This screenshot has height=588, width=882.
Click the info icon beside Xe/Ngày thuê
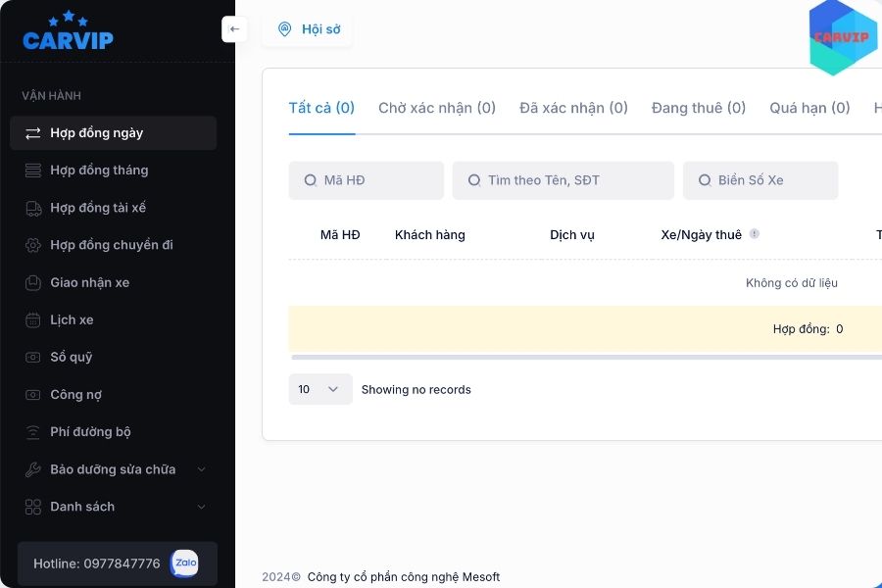click(755, 234)
